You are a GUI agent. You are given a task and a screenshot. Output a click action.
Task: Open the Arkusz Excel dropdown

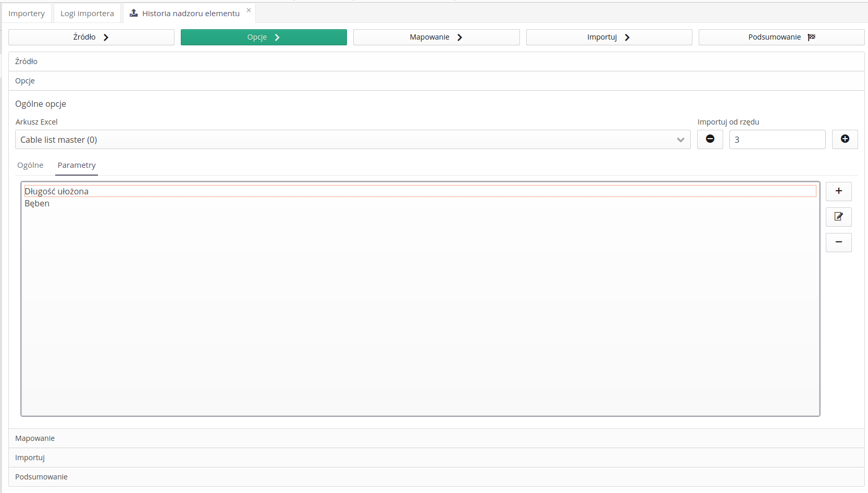point(680,140)
